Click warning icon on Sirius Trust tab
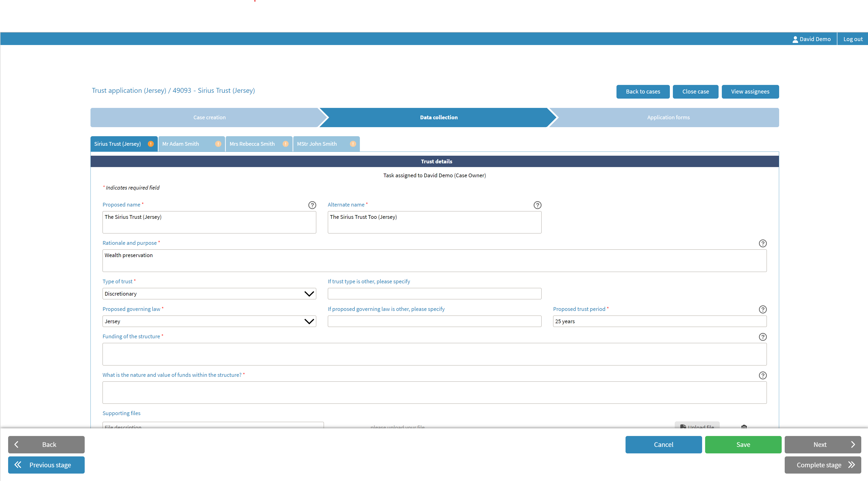868x481 pixels. [151, 144]
